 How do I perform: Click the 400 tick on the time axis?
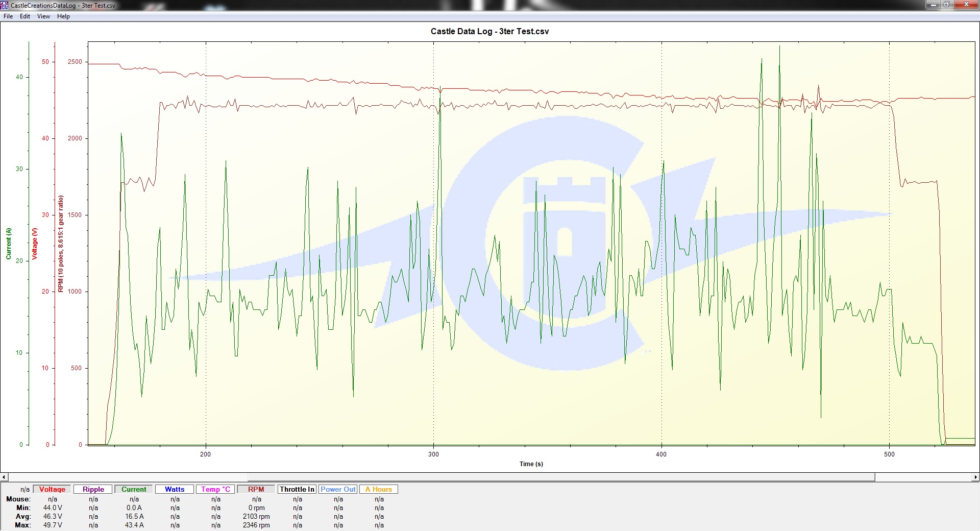click(x=661, y=454)
